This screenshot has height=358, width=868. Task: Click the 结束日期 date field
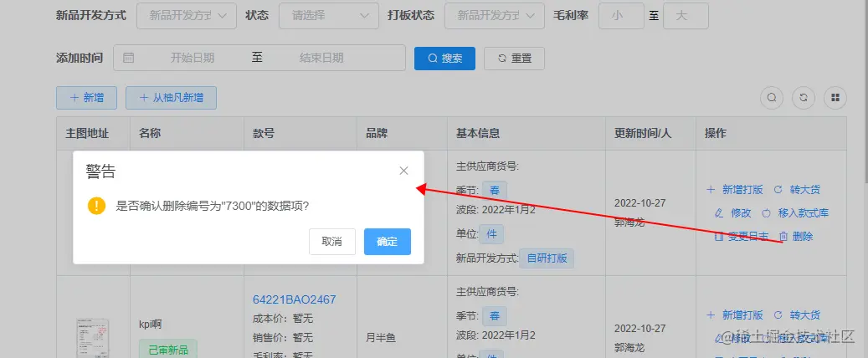(321, 58)
